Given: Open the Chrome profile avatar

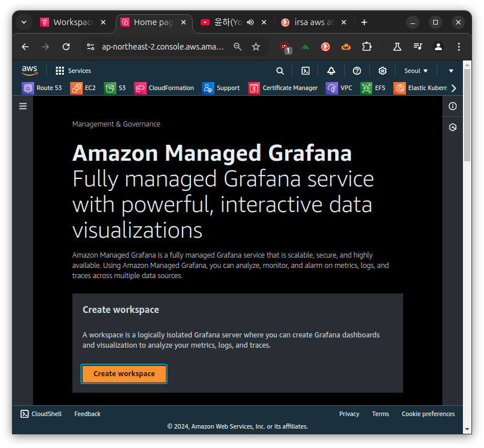Looking at the screenshot, I should pos(438,47).
